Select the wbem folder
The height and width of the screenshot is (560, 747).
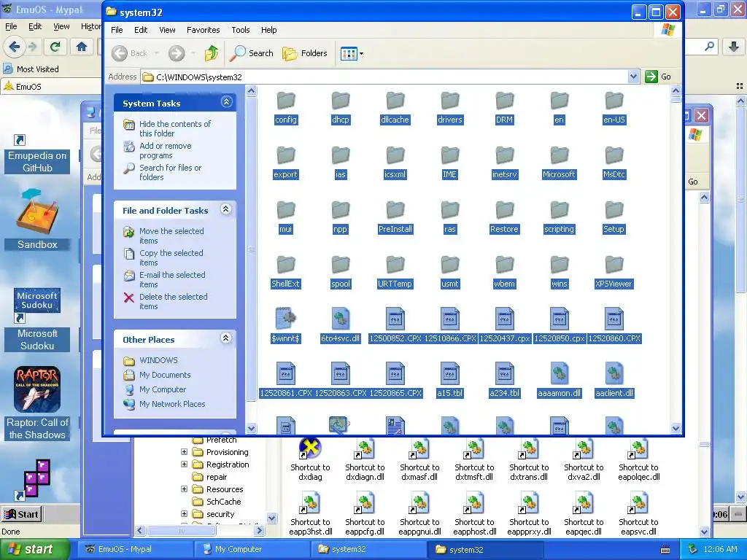(504, 273)
